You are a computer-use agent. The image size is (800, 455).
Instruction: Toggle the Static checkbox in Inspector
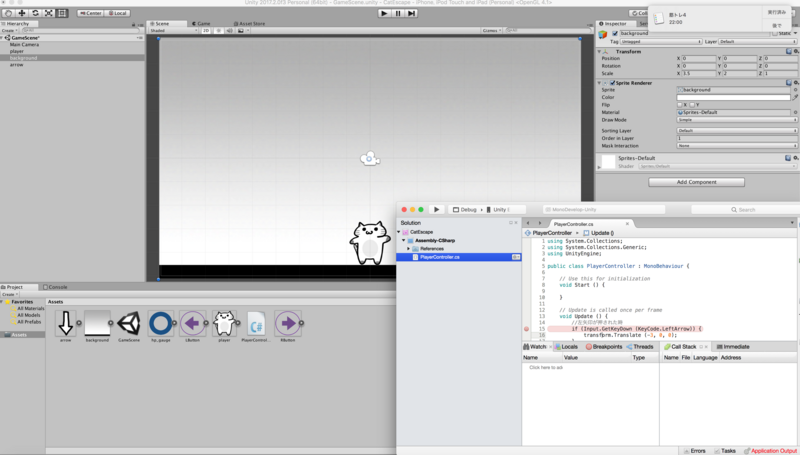[775, 34]
